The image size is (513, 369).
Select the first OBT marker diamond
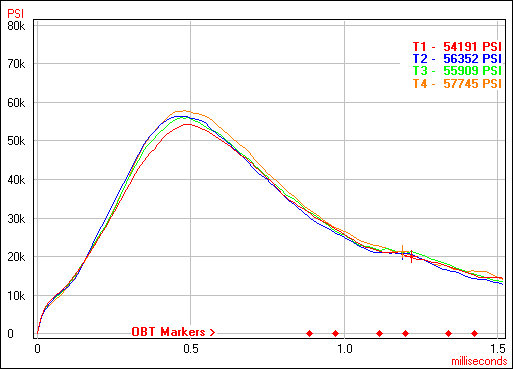(310, 333)
